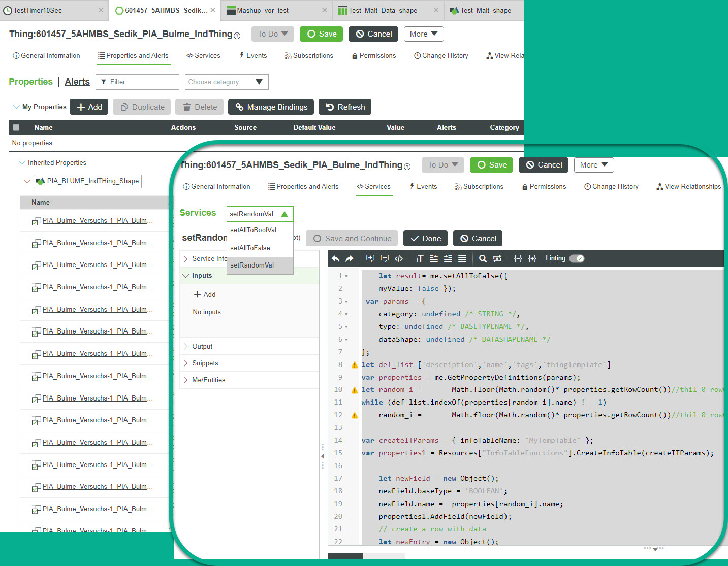Open the Choose category dropdown
The height and width of the screenshot is (566, 728).
(226, 82)
